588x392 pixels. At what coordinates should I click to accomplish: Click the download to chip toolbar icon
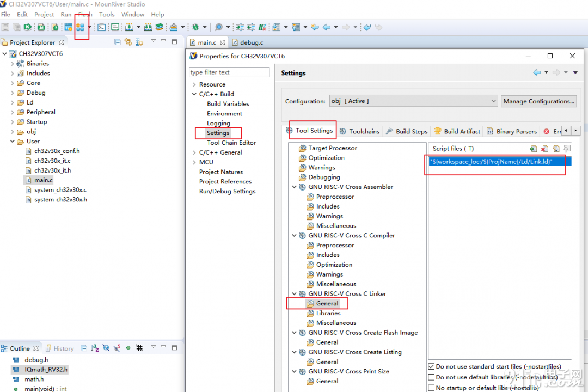coord(129,27)
